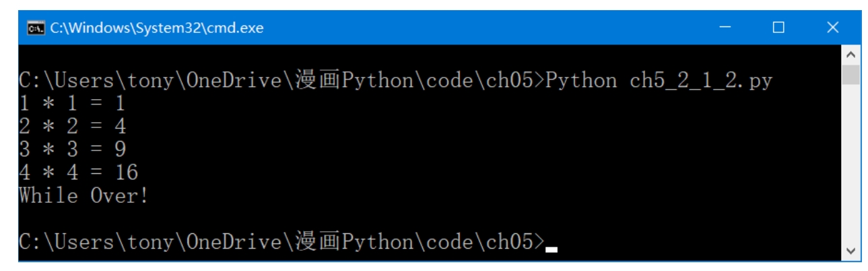
Task: Click the Python ch5_2_1_2.py command text
Action: tap(659, 81)
